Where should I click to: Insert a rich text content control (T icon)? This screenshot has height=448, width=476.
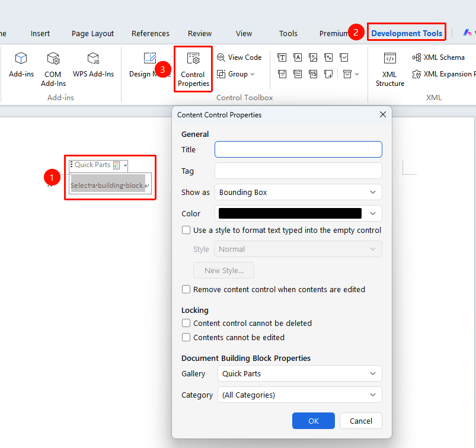coord(282,57)
